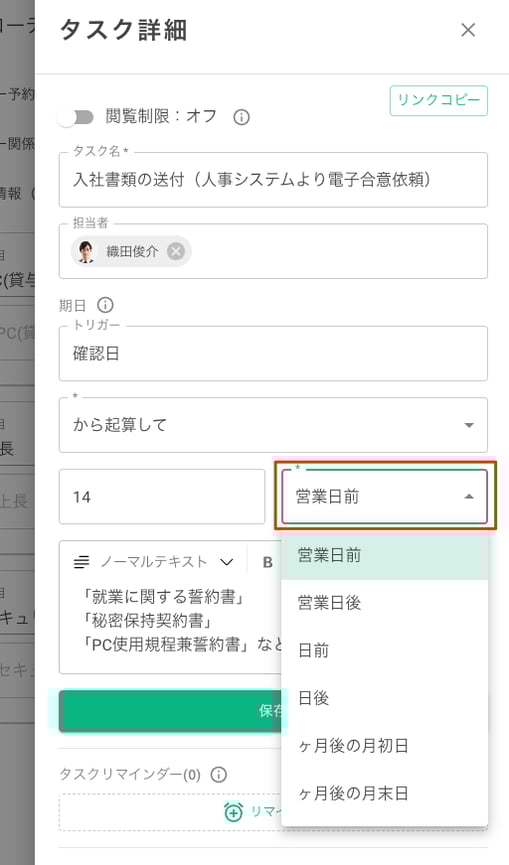
Task: Click info icon beside タスクリマインダー
Action: (x=219, y=775)
